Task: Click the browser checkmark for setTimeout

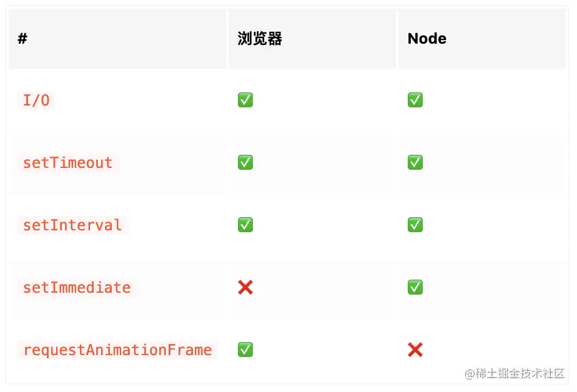Action: click(245, 162)
